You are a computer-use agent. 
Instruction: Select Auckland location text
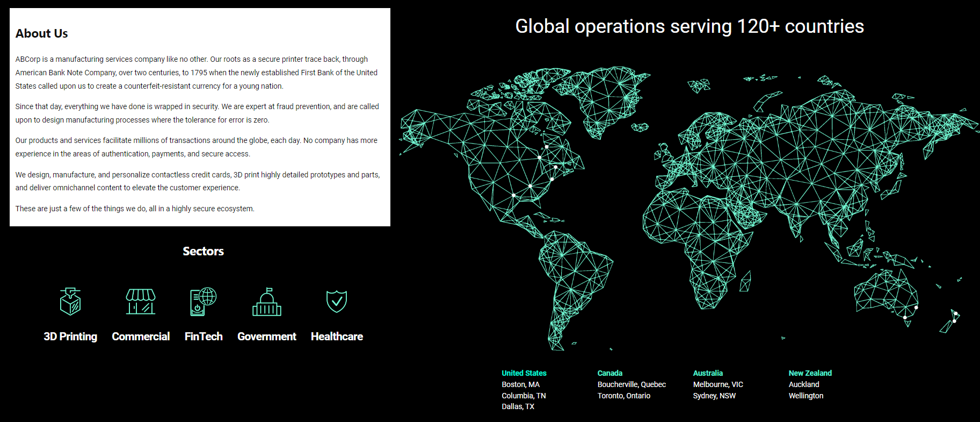click(x=804, y=384)
